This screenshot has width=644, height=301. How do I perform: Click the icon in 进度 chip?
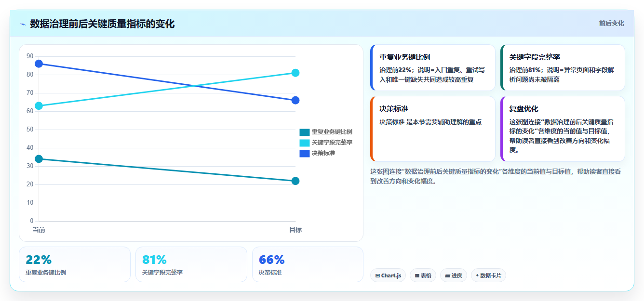click(447, 276)
